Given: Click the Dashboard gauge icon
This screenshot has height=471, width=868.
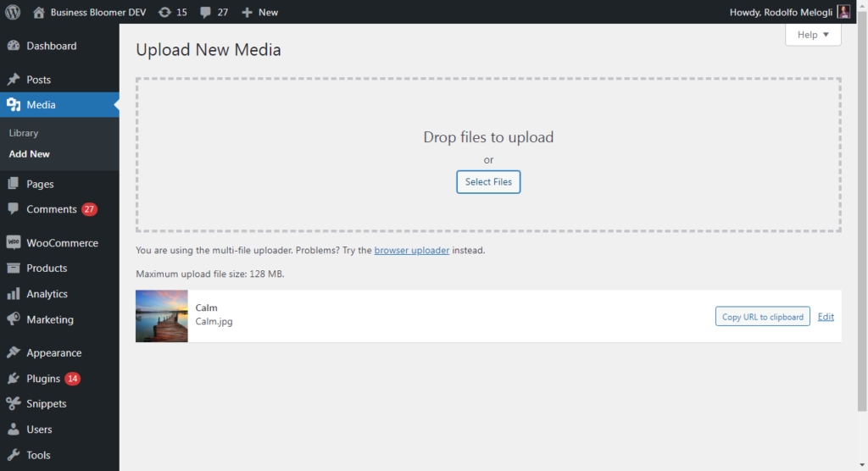Looking at the screenshot, I should [x=14, y=46].
